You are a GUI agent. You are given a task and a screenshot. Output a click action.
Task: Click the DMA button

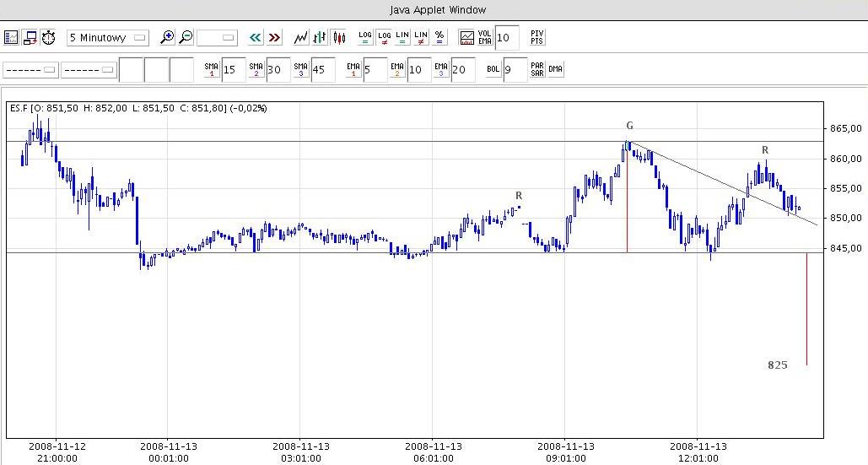click(555, 69)
